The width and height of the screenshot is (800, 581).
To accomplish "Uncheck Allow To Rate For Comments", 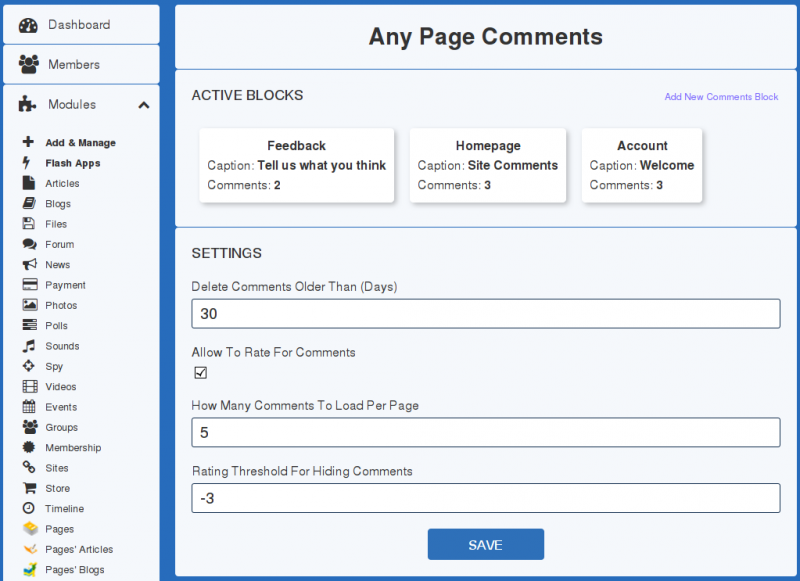I will click(201, 373).
